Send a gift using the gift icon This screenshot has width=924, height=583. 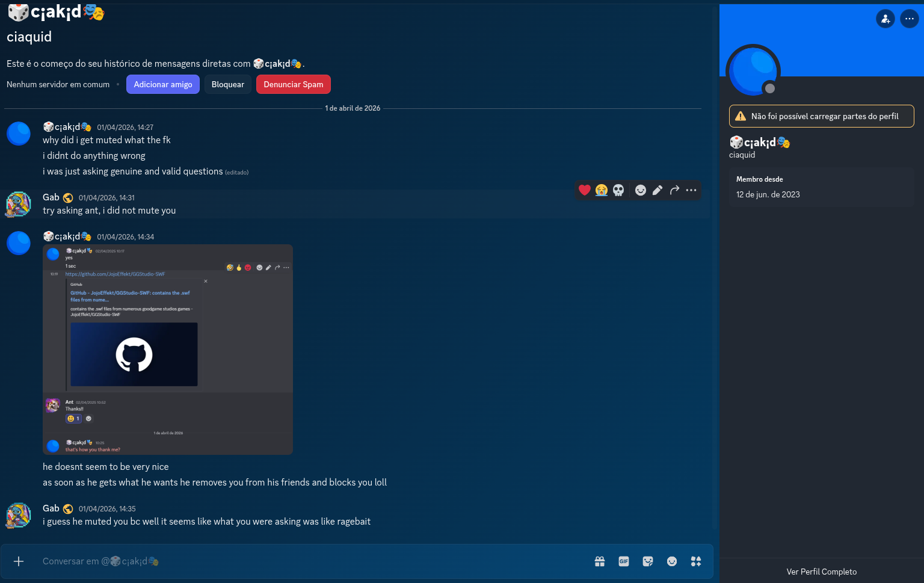point(600,561)
